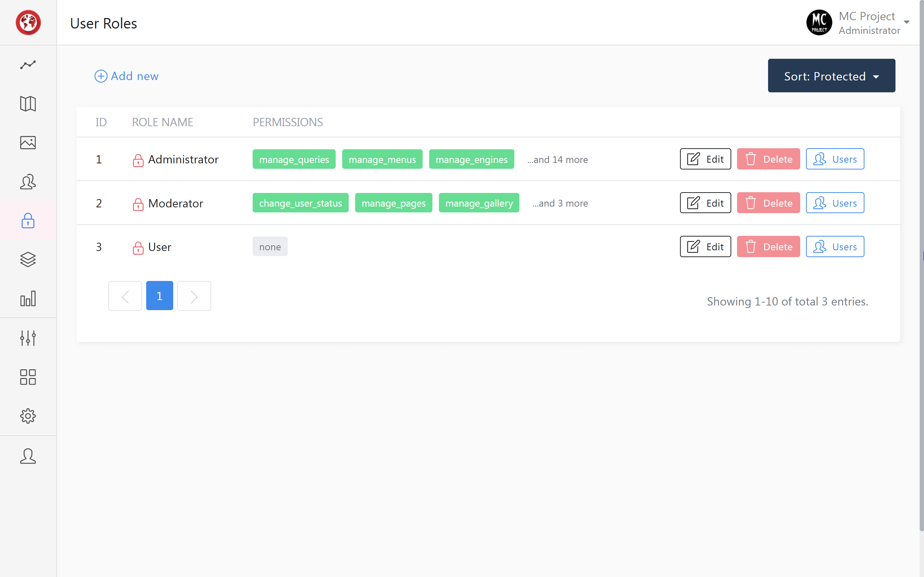Click the next page arrow
924x577 pixels.
coord(193,295)
